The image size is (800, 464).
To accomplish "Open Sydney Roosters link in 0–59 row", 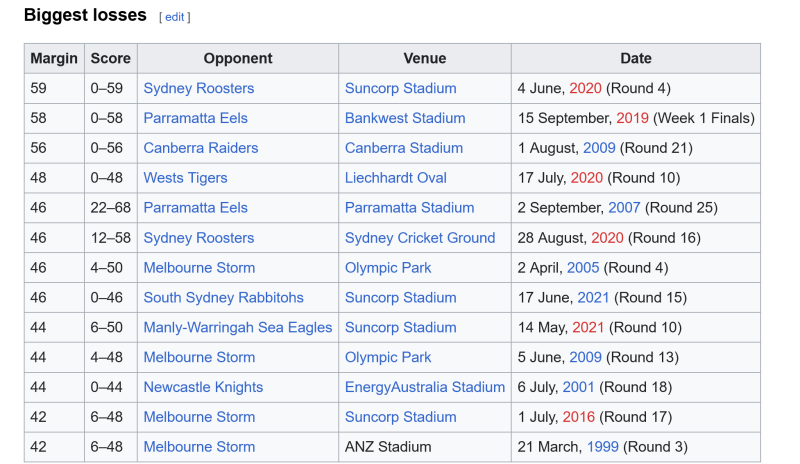I will tap(198, 88).
